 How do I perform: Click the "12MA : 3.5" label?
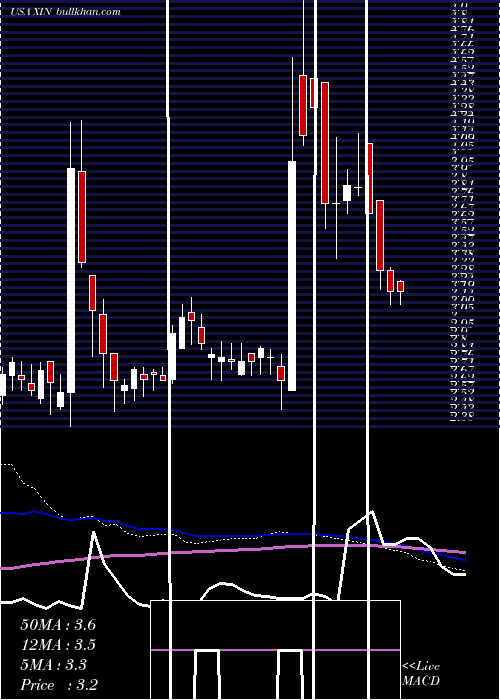click(58, 645)
